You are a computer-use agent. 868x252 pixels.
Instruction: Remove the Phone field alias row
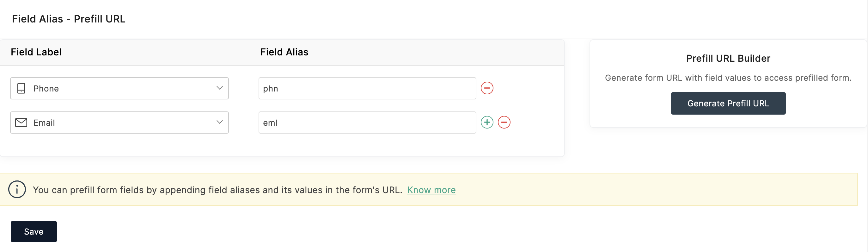coord(486,88)
